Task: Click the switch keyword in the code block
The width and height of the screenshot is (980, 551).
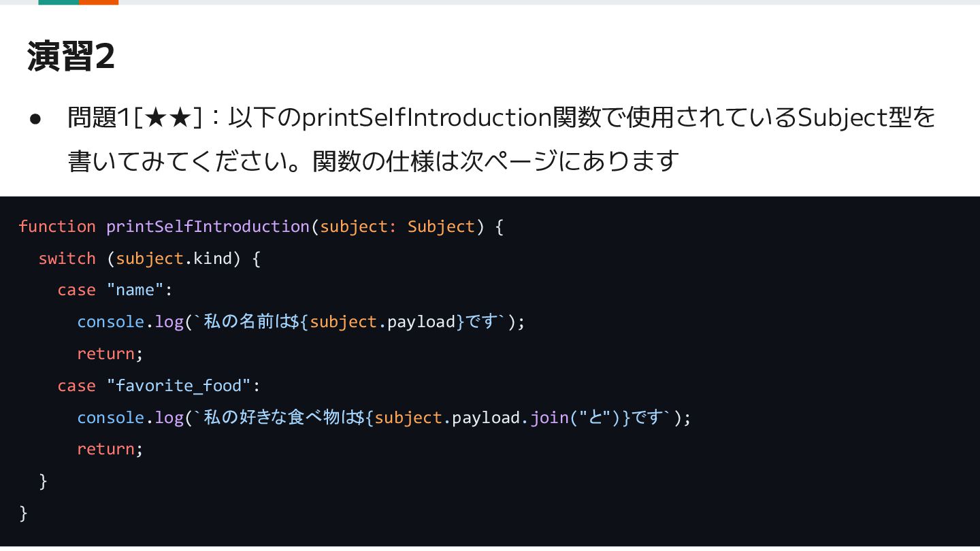Action: click(67, 258)
